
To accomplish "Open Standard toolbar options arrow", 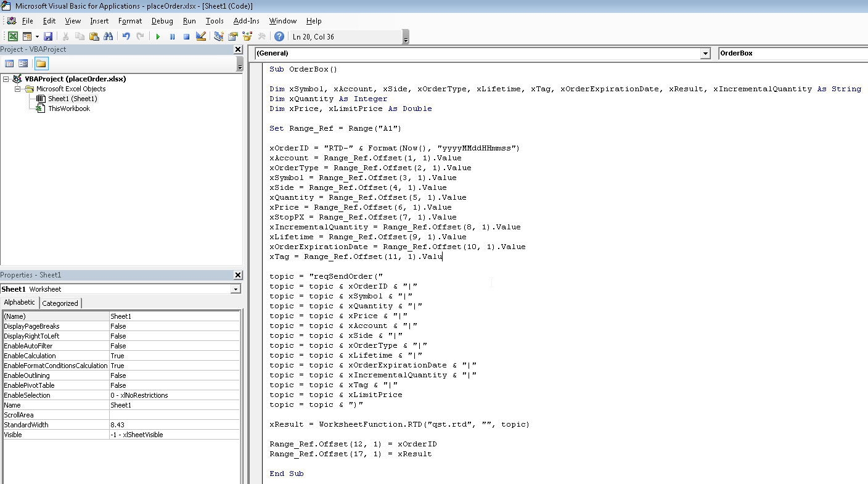I will click(405, 38).
